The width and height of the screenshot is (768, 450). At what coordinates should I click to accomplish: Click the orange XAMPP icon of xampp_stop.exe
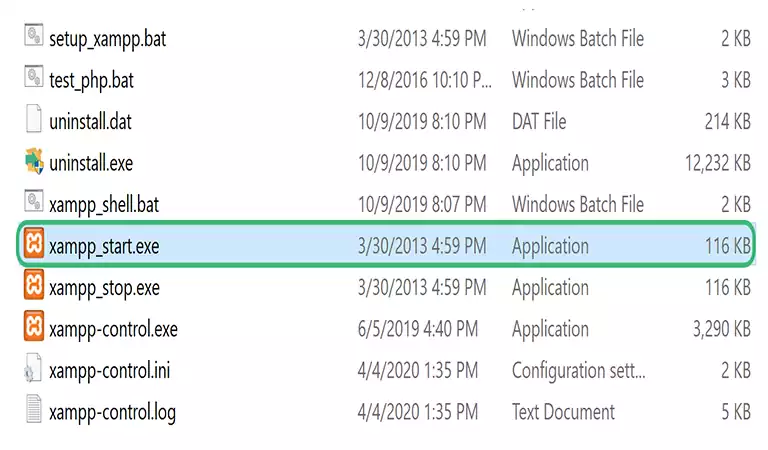tap(34, 284)
